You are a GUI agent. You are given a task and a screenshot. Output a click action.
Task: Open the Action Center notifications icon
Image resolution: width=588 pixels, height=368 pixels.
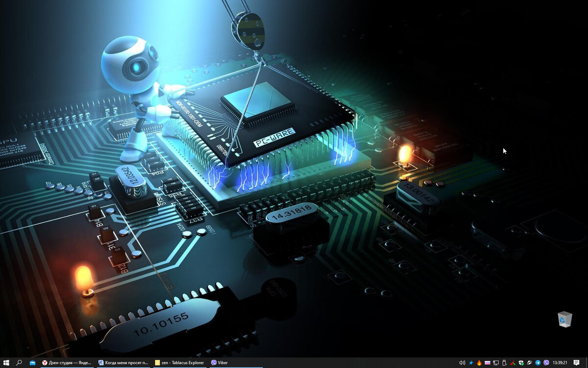pos(576,363)
